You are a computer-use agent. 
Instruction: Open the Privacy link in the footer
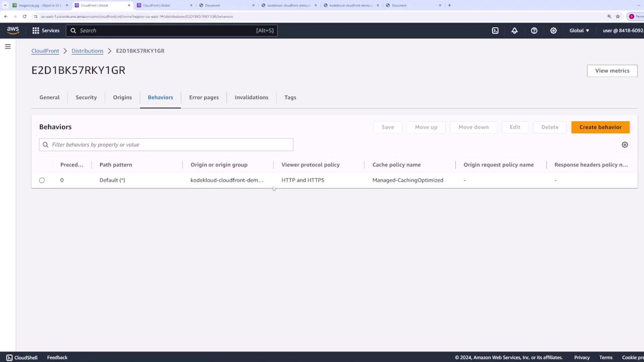point(582,357)
